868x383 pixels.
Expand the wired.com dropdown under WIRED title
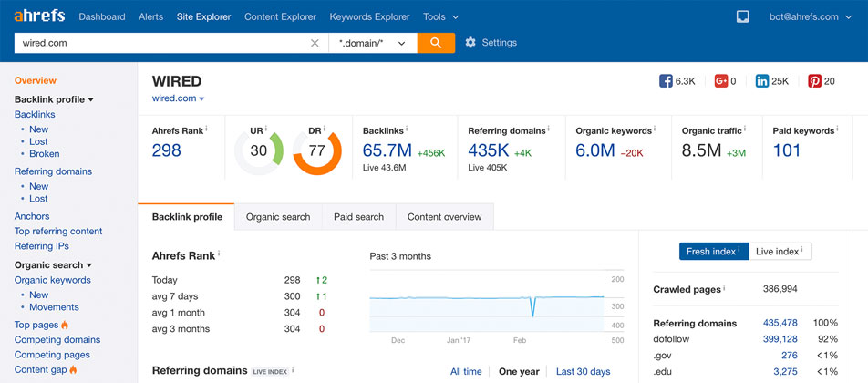(x=201, y=98)
